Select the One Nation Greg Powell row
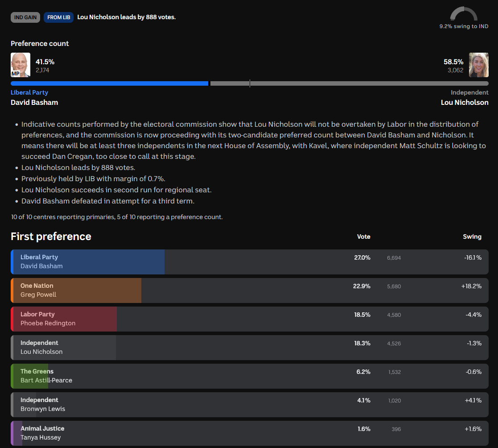The height and width of the screenshot is (448, 498). coord(250,290)
